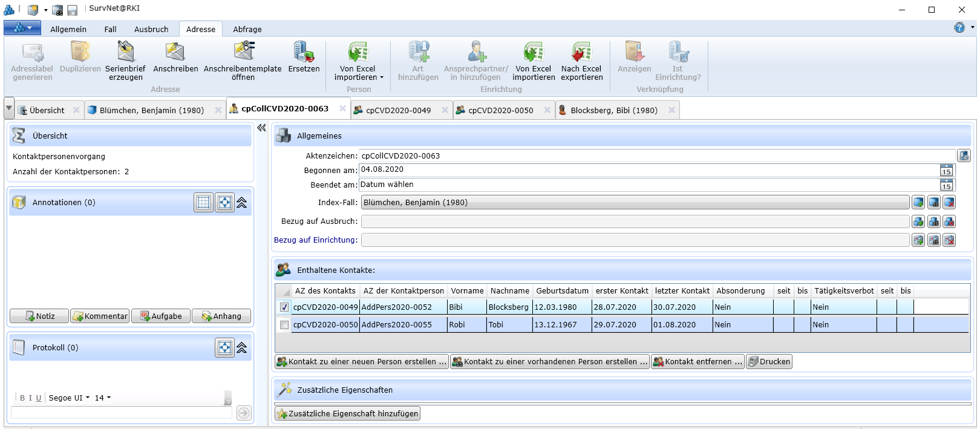This screenshot has width=980, height=429.
Task: Click the Anschreiben ribbon icon
Action: pyautogui.click(x=175, y=53)
